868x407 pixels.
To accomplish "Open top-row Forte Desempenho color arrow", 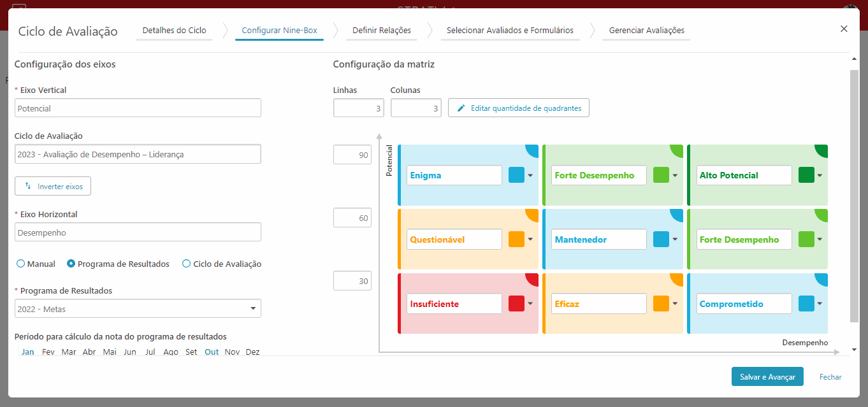I will [x=675, y=175].
